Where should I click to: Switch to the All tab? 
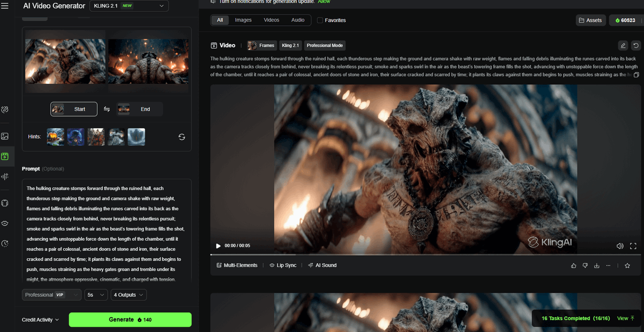(x=220, y=20)
